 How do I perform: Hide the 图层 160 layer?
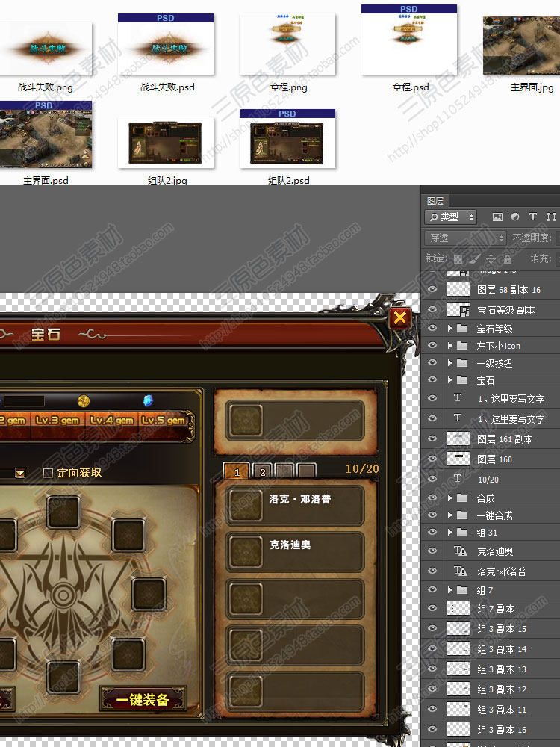[432, 459]
